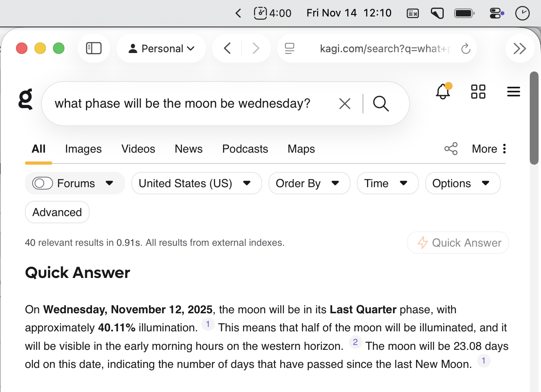Open the apps grid icon
Viewport: 541px width, 392px height.
click(478, 92)
